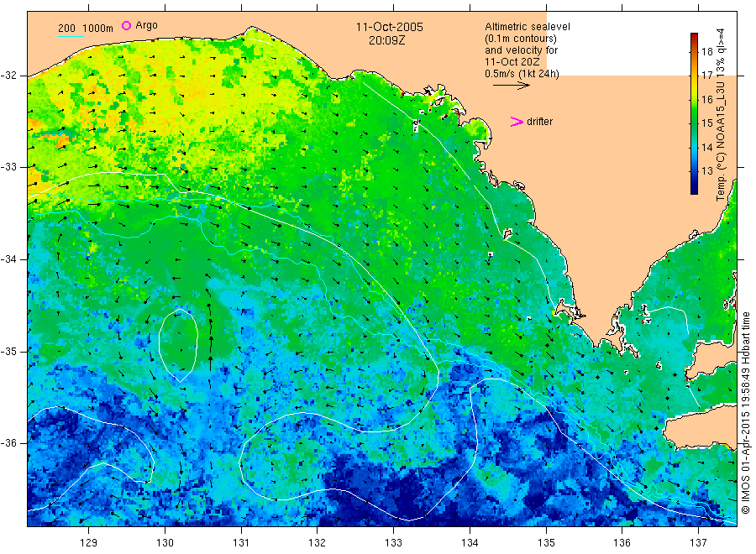Screen dimensions: 756x554
Task: Click the IMOS copyright timestamp text
Action: (x=745, y=413)
